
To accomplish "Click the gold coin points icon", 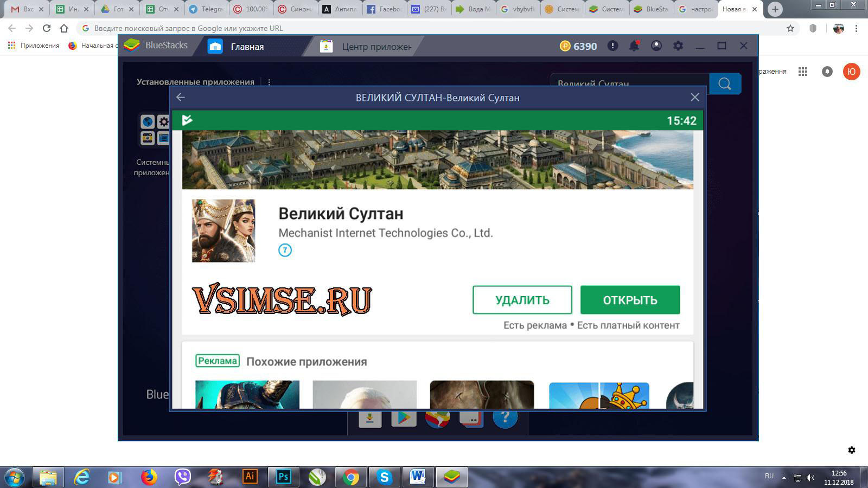I will [565, 47].
